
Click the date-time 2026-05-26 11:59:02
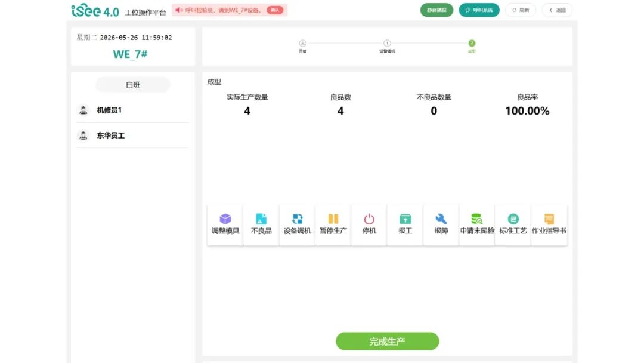tap(136, 38)
